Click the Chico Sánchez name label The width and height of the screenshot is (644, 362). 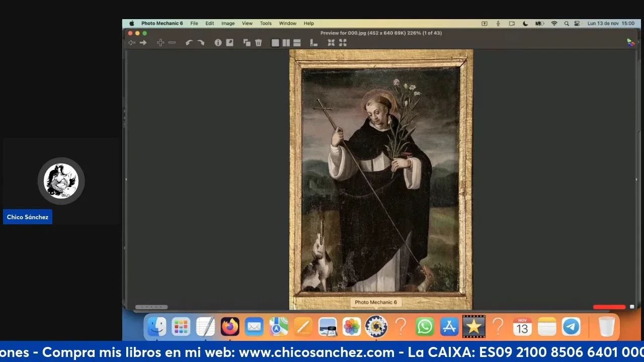point(28,217)
